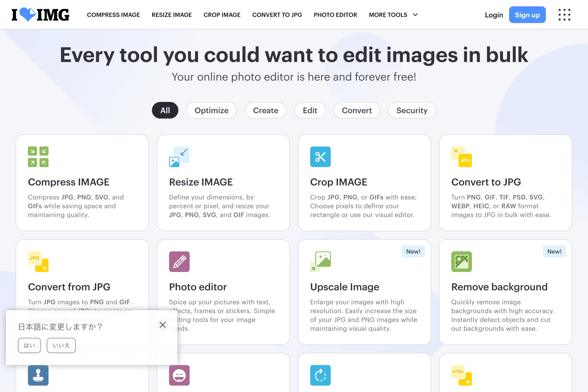Click the Convert from JPG icon
Image resolution: width=588 pixels, height=392 pixels.
click(38, 262)
